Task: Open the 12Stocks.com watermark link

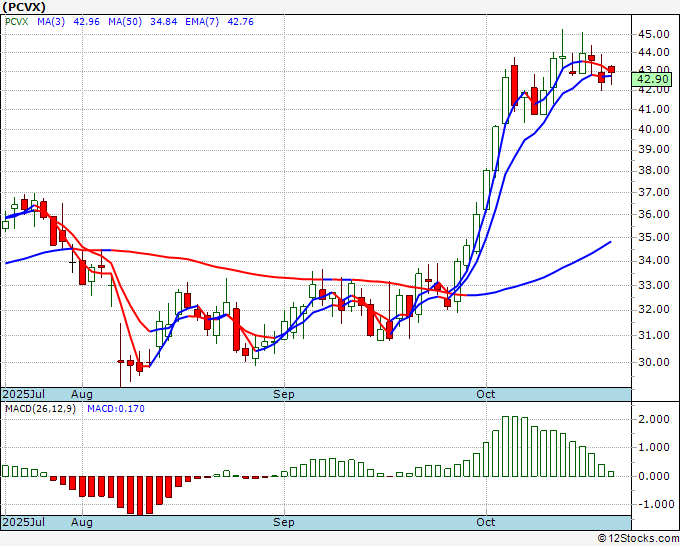Action: coord(636,539)
